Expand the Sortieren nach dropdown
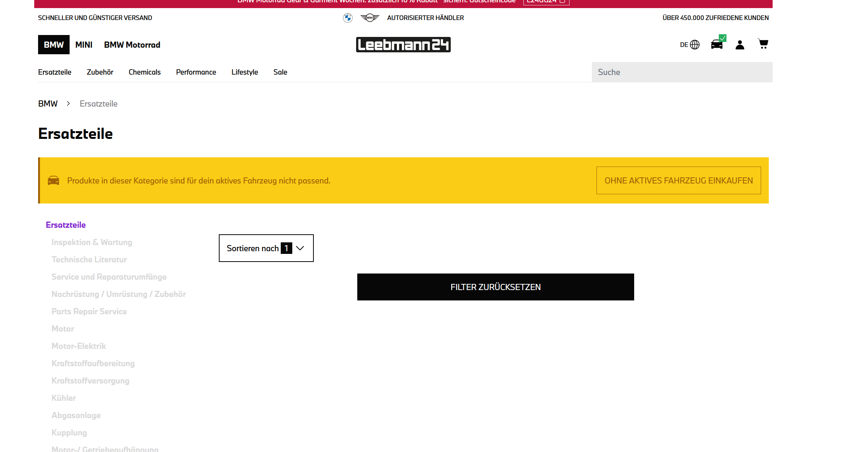Image resolution: width=868 pixels, height=452 pixels. 266,248
